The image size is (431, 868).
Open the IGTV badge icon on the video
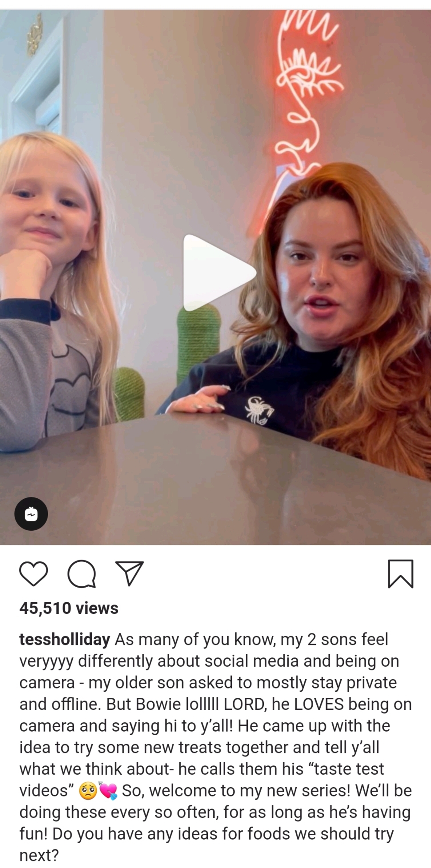(x=31, y=514)
